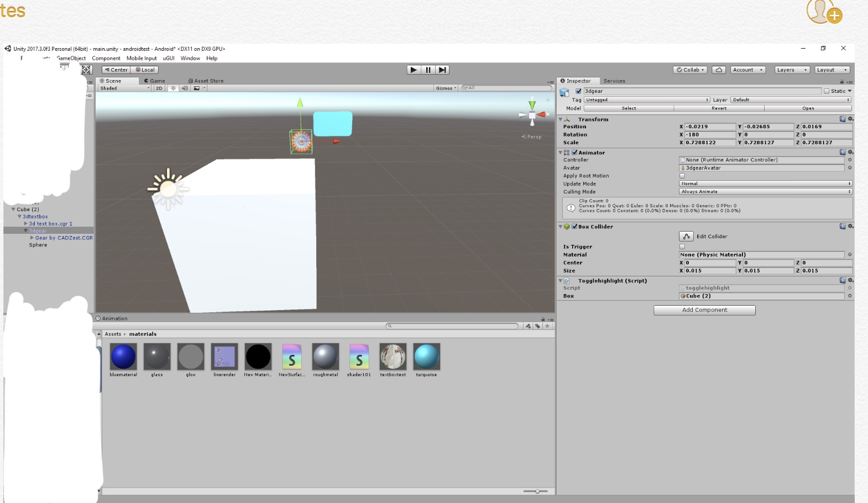Open the Update Mode Normal dropdown
This screenshot has width=868, height=503.
pyautogui.click(x=765, y=184)
